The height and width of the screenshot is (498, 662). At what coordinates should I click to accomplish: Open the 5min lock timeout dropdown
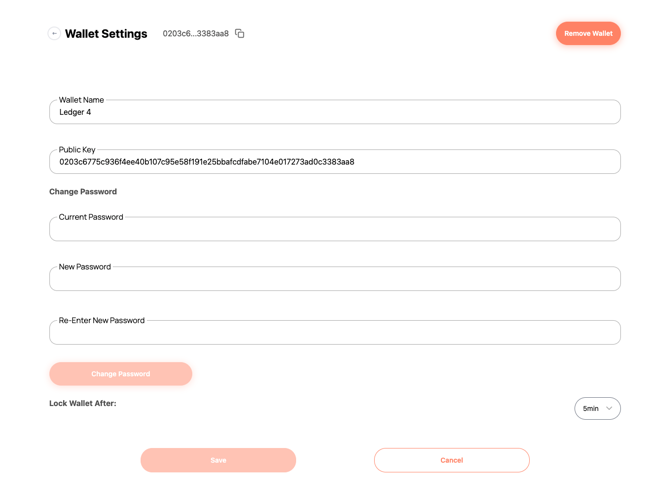[x=596, y=408]
